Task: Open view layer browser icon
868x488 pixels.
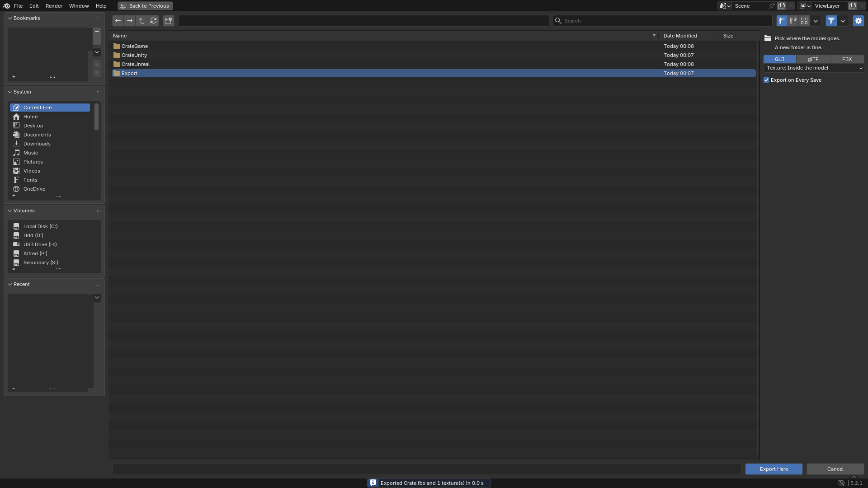Action: pos(805,6)
